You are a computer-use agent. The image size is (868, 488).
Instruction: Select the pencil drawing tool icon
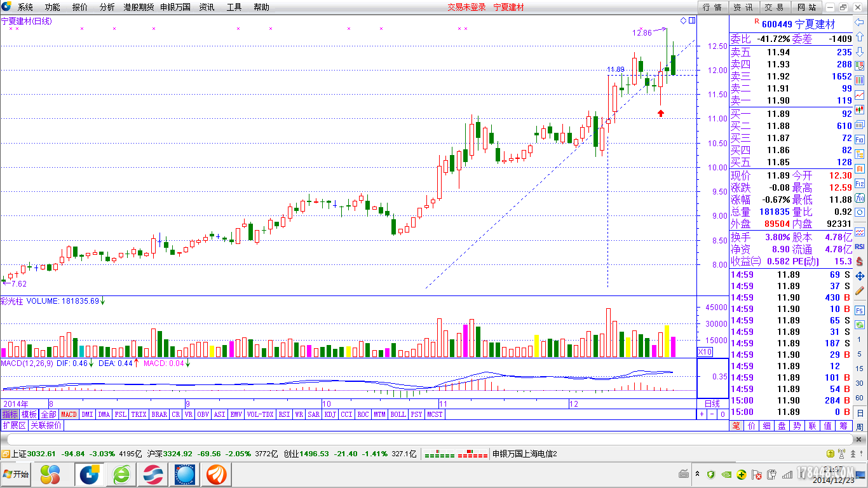tap(860, 290)
